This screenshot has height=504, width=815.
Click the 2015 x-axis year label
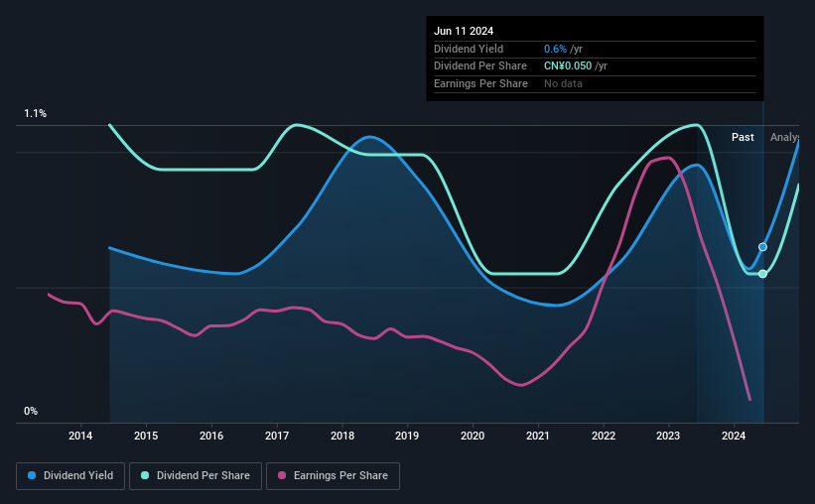[146, 436]
